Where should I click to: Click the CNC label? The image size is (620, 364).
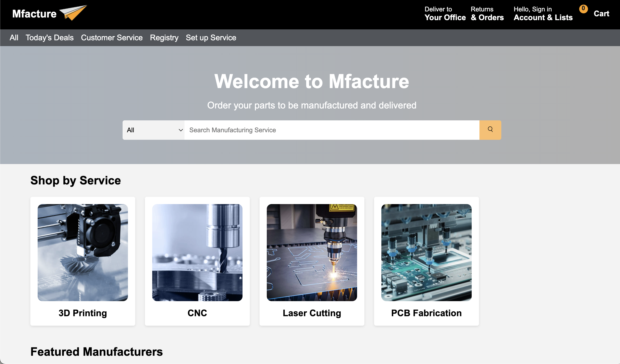197,313
